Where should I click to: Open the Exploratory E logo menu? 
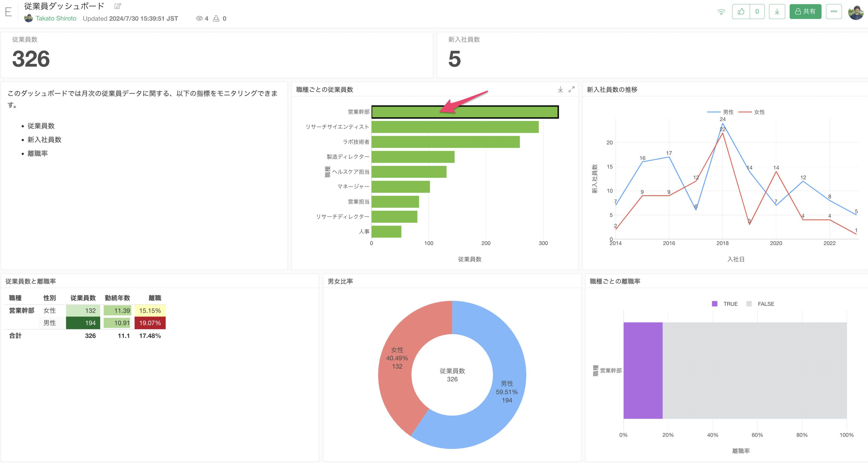click(8, 12)
